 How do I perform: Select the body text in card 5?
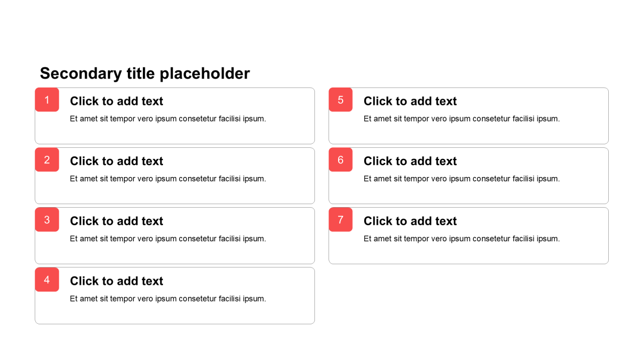point(461,119)
